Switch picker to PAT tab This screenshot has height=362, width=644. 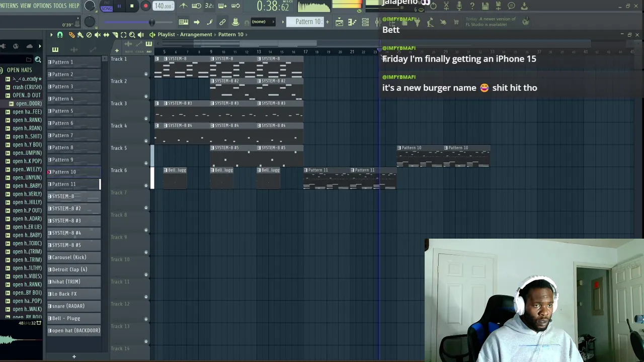(149, 47)
